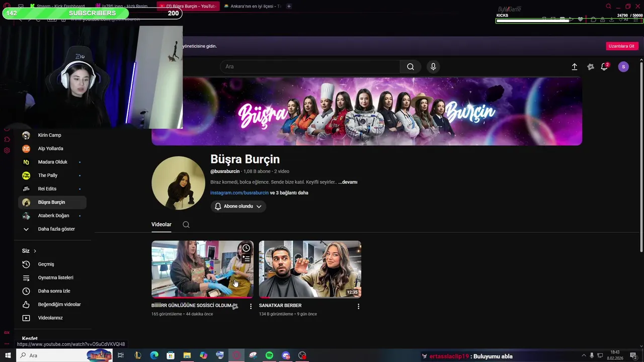Select Büşra Burçin in sidebar
644x362 pixels.
52,202
